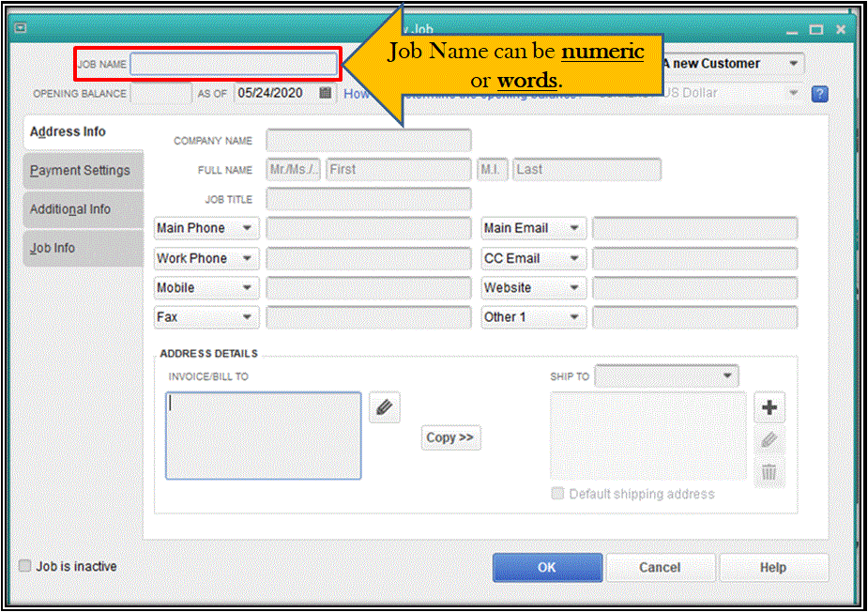Click the Work Phone number field
The image size is (868, 612).
[369, 259]
